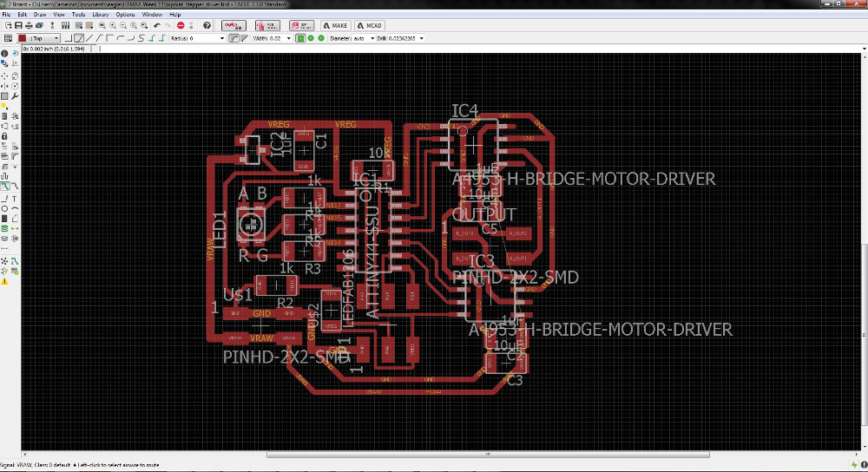Select the Info tool

coord(4,54)
